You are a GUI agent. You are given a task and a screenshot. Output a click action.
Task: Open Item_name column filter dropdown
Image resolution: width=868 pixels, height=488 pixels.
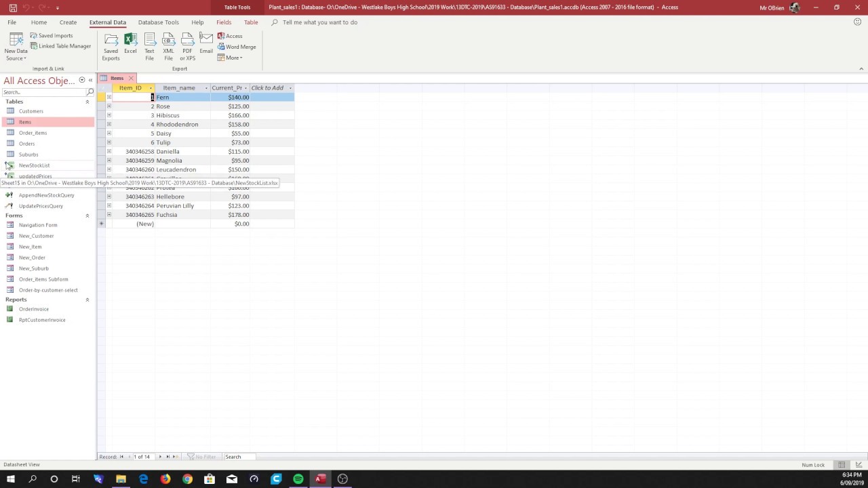tap(206, 88)
